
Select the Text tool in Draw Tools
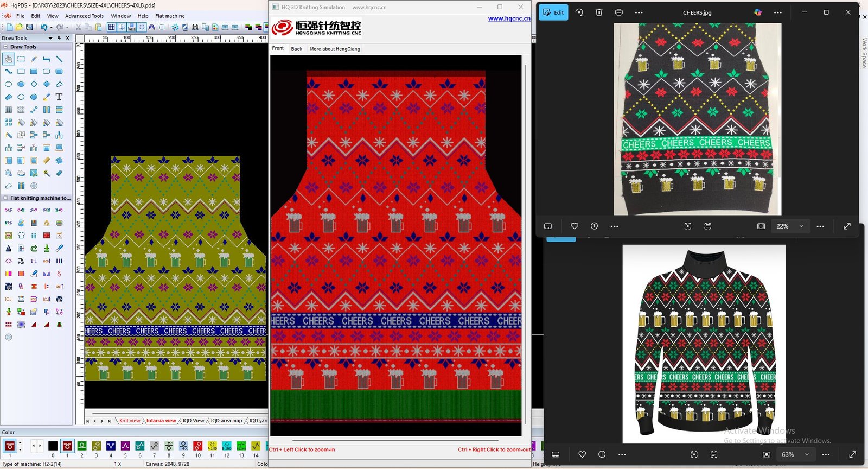pos(59,97)
